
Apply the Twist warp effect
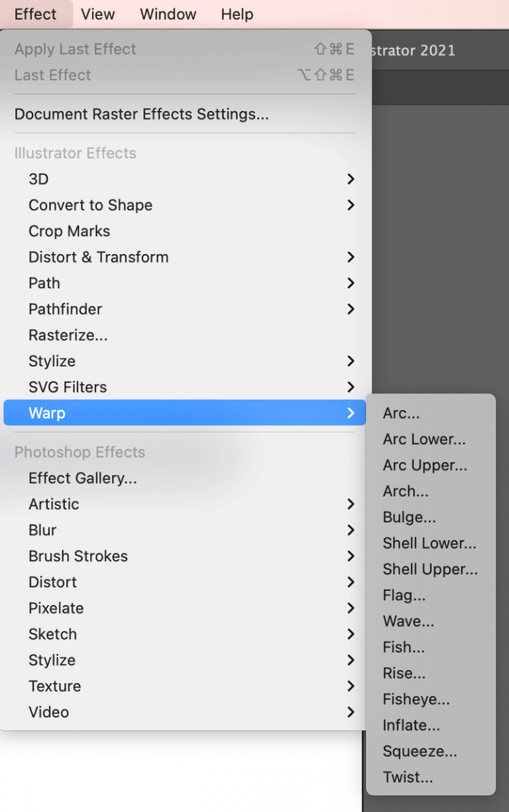tap(408, 777)
